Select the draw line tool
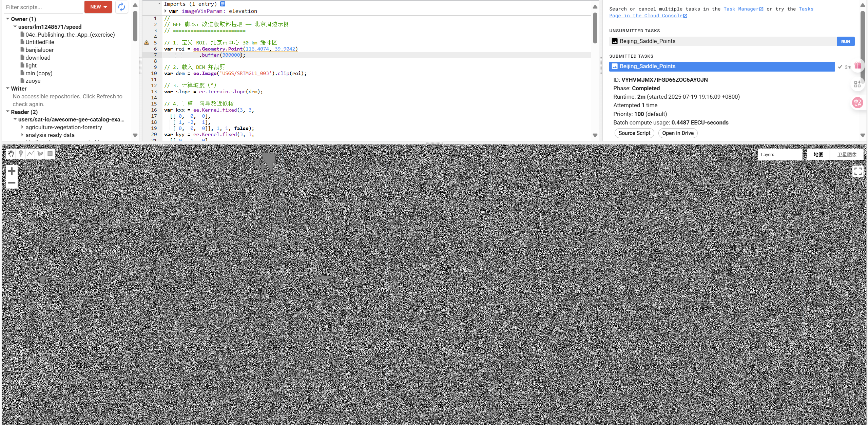 click(x=31, y=154)
